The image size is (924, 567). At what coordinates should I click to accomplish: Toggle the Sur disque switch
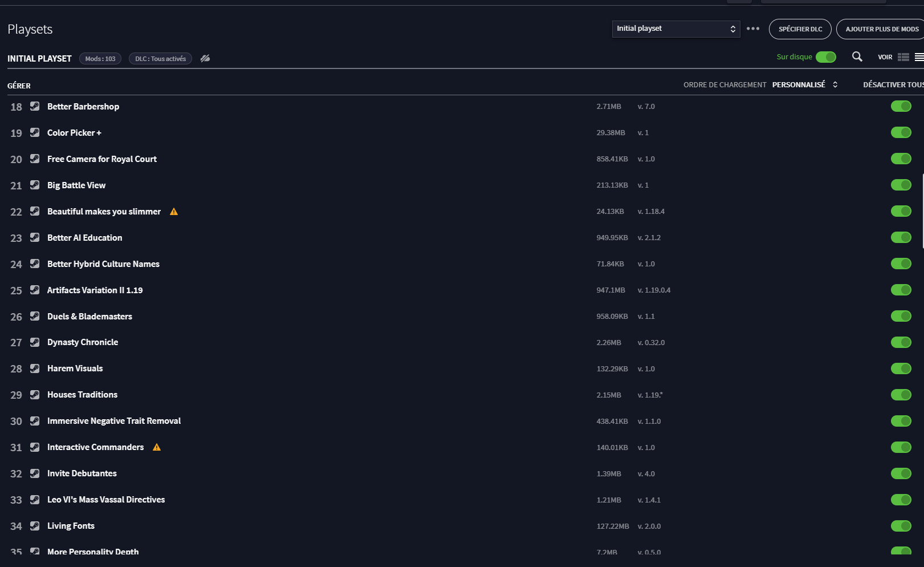point(825,57)
